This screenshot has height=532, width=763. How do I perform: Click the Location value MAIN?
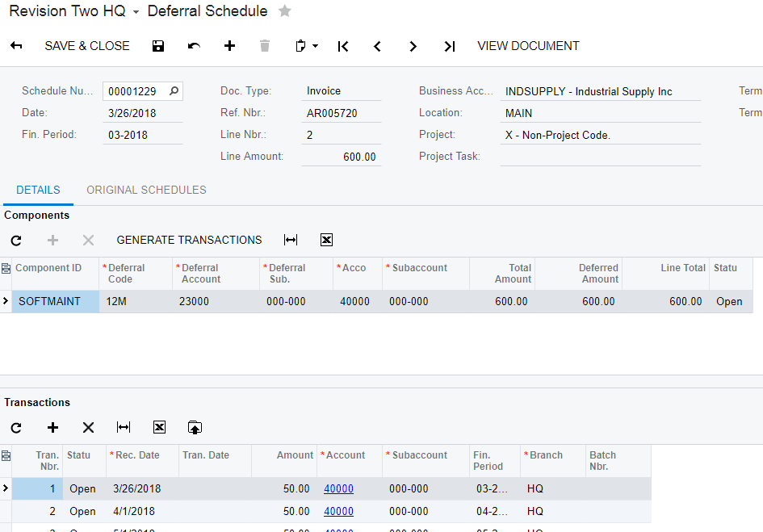click(601, 113)
